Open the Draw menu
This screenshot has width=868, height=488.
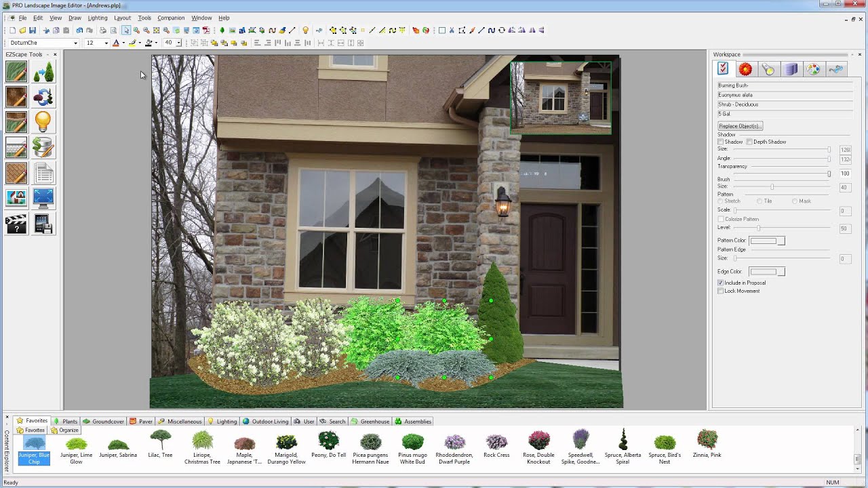(x=75, y=18)
